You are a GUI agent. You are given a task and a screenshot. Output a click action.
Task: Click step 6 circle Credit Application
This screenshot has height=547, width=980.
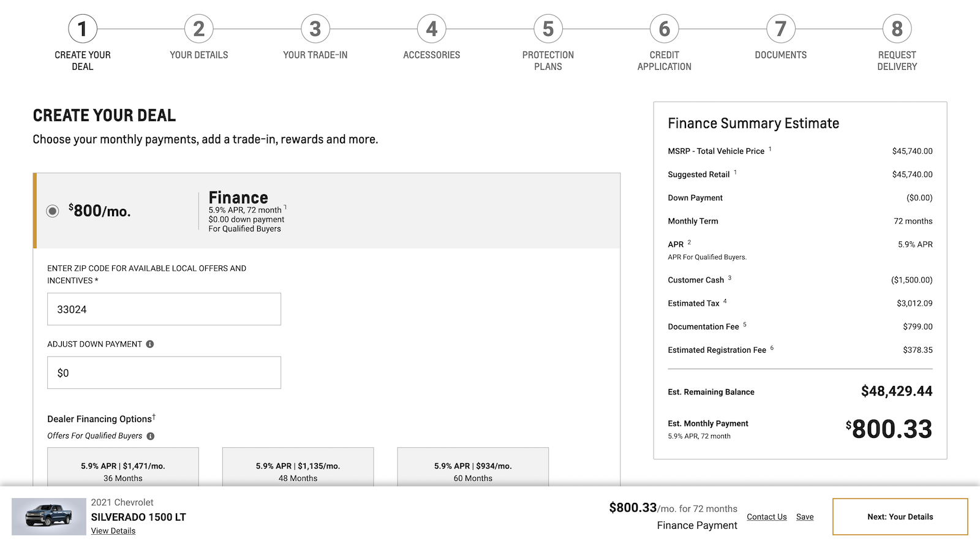(665, 29)
